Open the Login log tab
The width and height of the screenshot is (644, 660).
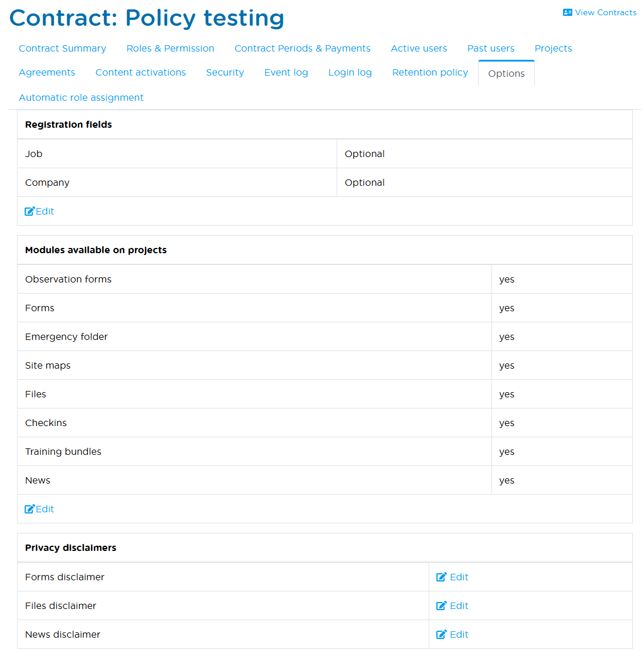(350, 73)
